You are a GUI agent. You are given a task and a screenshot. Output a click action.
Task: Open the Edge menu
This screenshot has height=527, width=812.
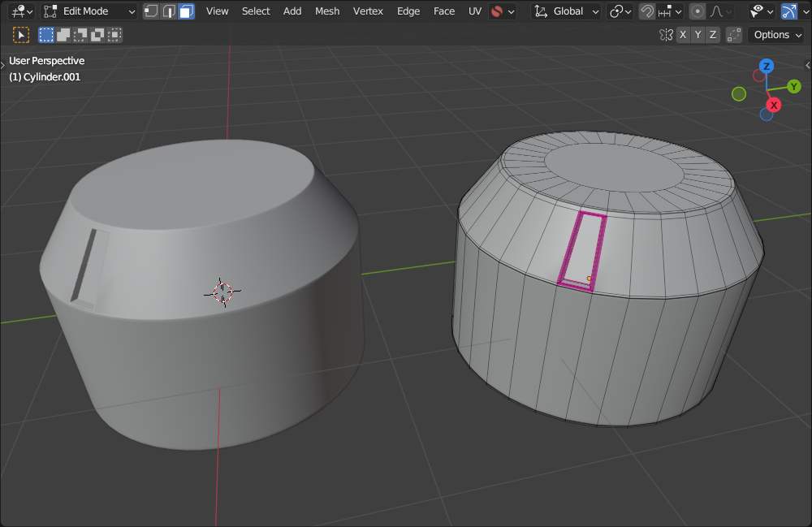(408, 11)
